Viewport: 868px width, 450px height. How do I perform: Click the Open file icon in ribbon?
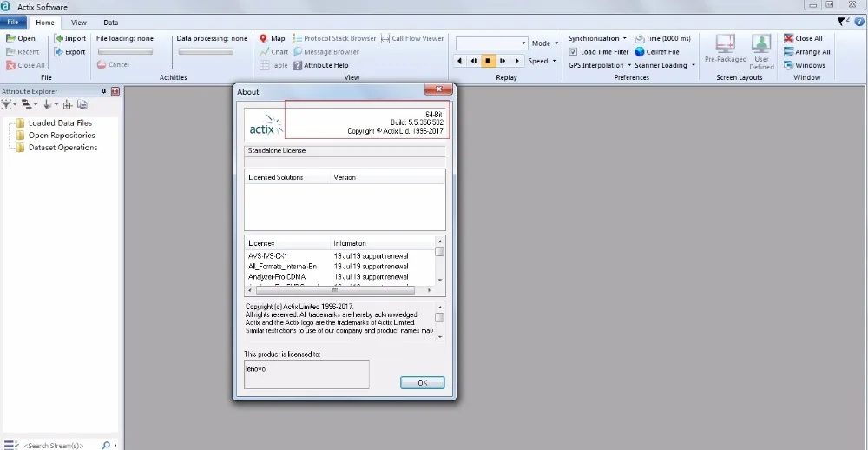(11, 38)
